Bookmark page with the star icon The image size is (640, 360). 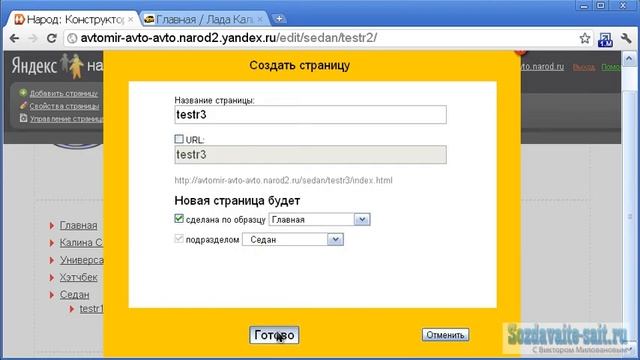click(585, 38)
